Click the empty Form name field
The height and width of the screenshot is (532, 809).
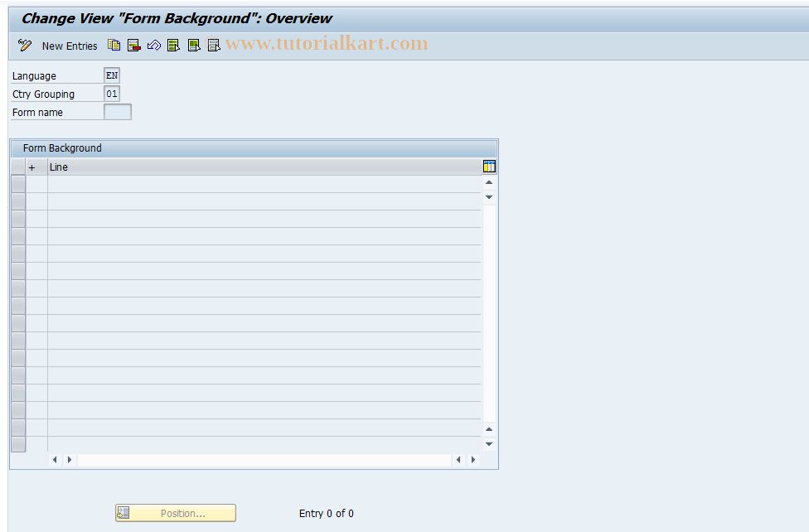(x=118, y=112)
